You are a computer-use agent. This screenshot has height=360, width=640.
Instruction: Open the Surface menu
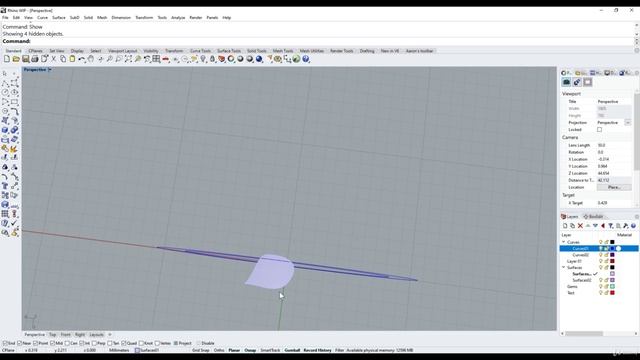(x=59, y=18)
